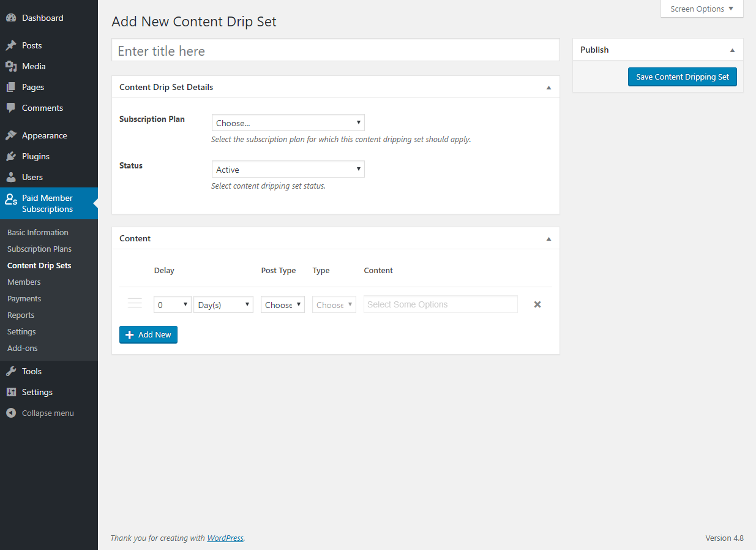Collapse the Content metabox
Image resolution: width=756 pixels, height=550 pixels.
548,239
